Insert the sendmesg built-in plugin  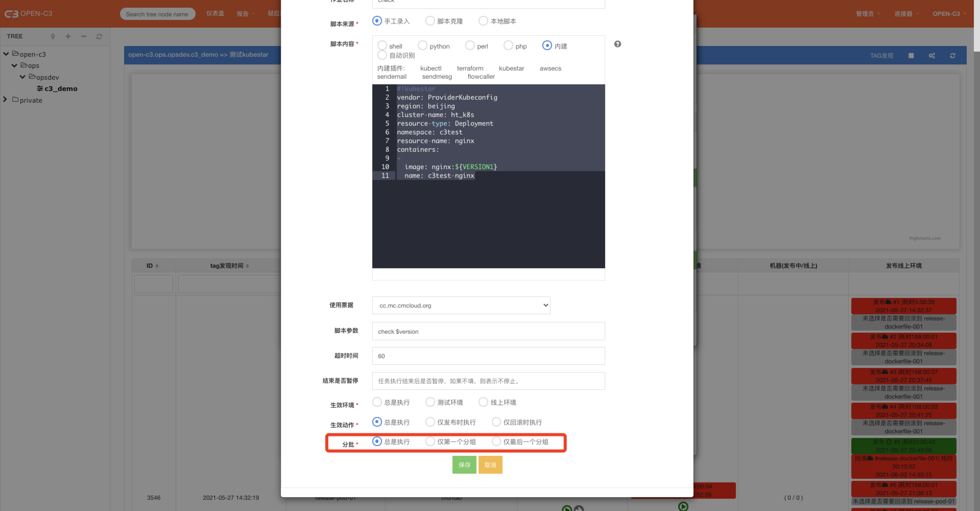click(437, 77)
